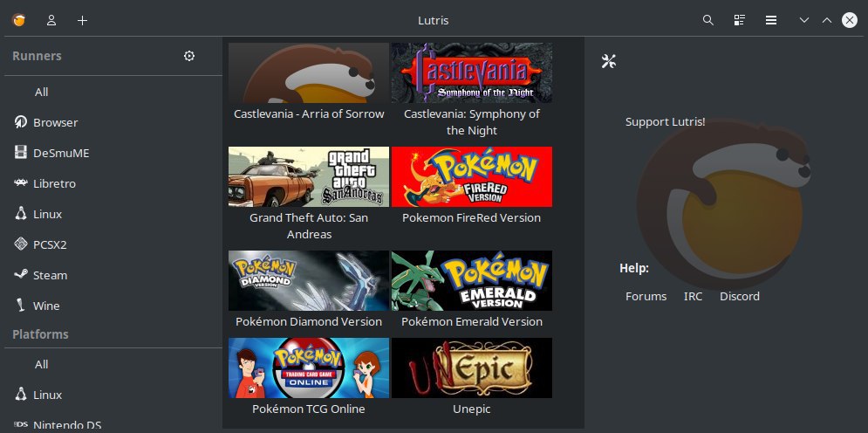Open the user account icon
Image resolution: width=868 pixels, height=433 pixels.
pyautogui.click(x=51, y=20)
